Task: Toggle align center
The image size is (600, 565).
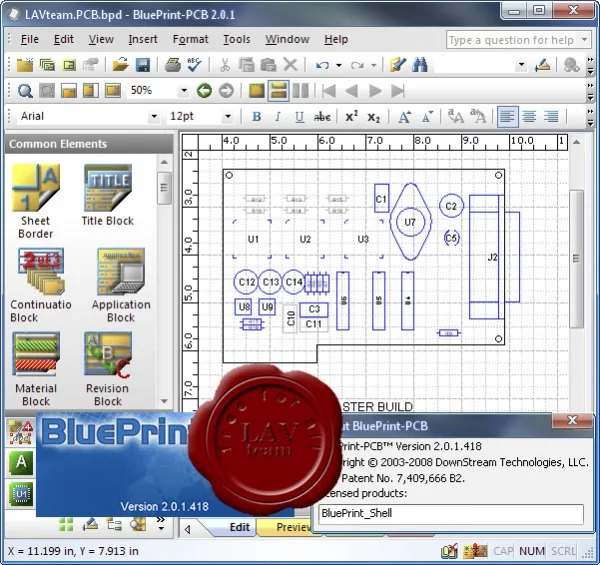Action: point(529,117)
